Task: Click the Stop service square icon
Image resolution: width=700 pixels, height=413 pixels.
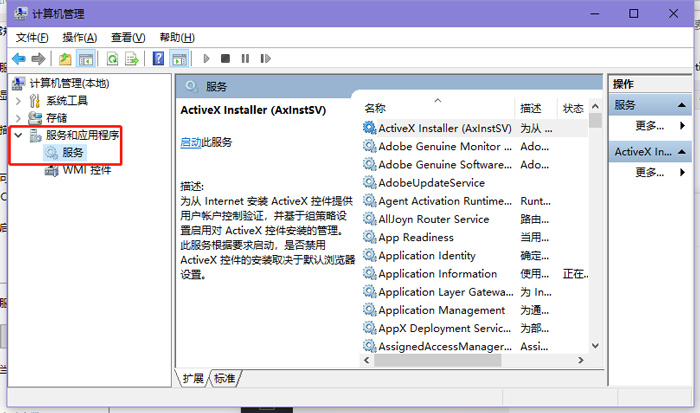Action: pyautogui.click(x=226, y=59)
